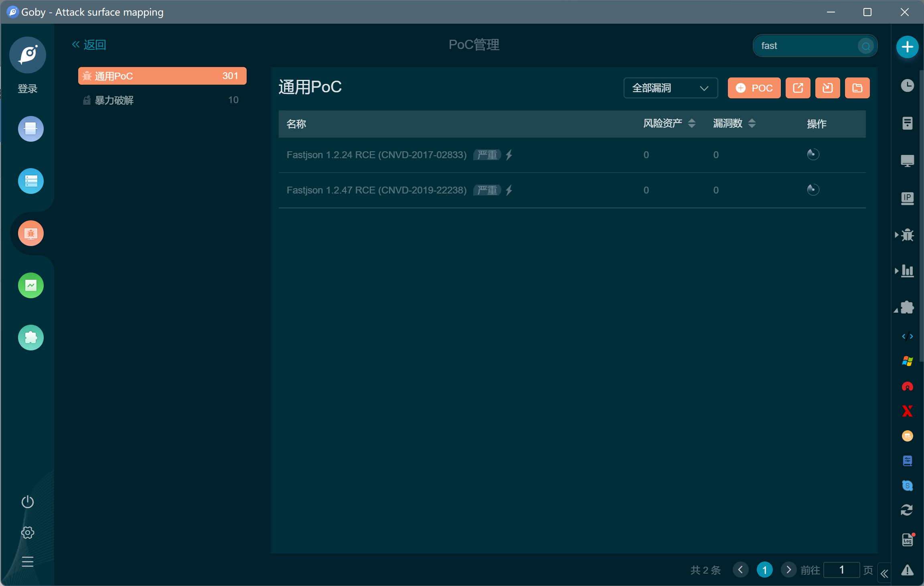Open the settings gear icon
The image size is (924, 586).
[28, 533]
